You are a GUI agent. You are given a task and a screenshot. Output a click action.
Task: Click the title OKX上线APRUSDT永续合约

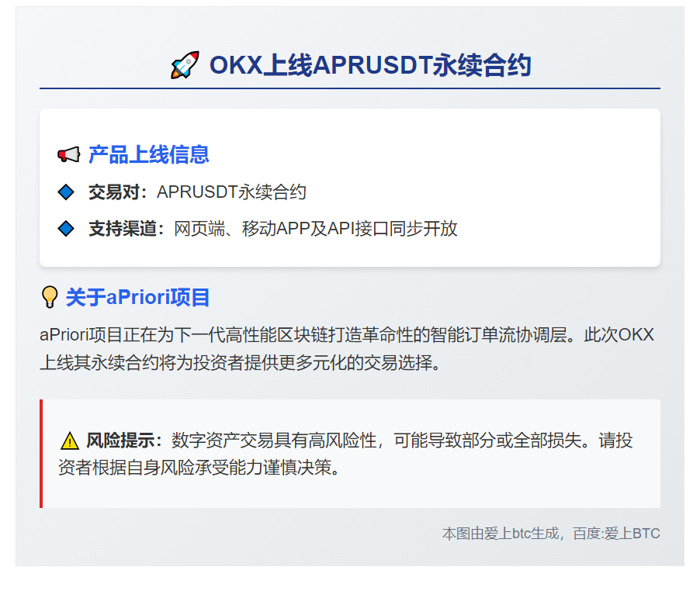[369, 65]
